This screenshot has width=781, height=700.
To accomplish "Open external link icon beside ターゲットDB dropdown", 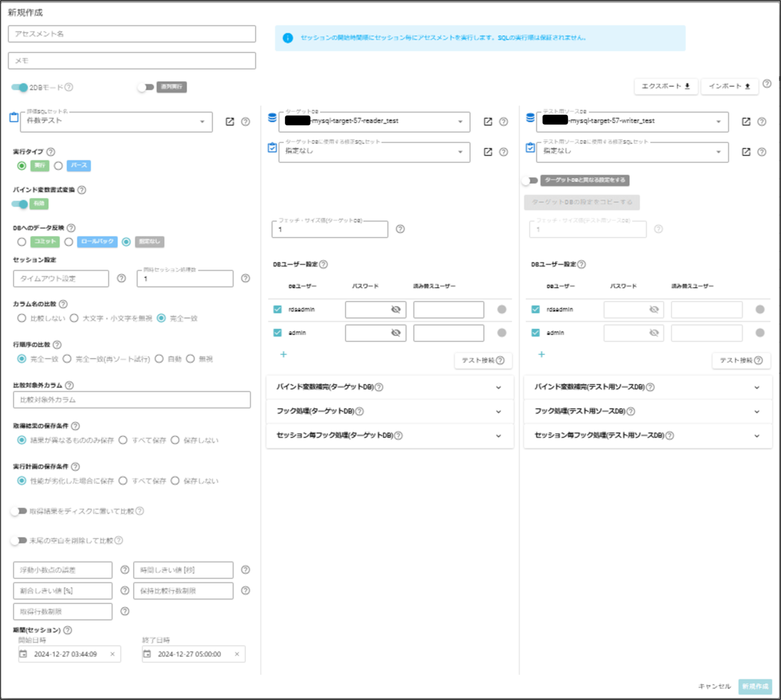I will click(x=488, y=121).
